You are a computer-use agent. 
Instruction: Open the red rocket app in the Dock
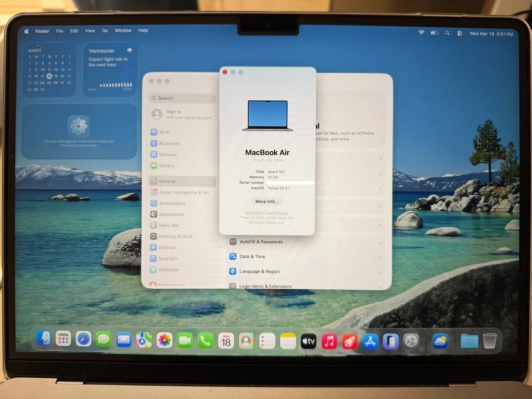pyautogui.click(x=350, y=342)
